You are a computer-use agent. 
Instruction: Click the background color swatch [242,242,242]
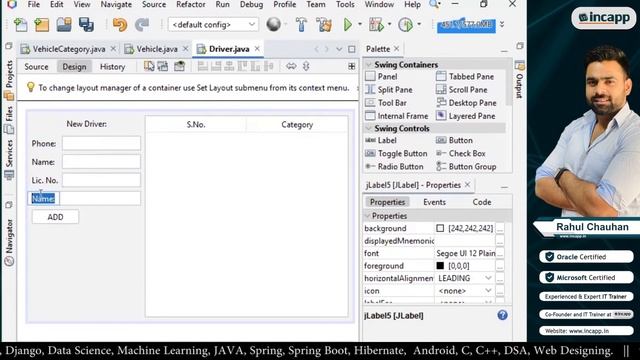pyautogui.click(x=440, y=228)
